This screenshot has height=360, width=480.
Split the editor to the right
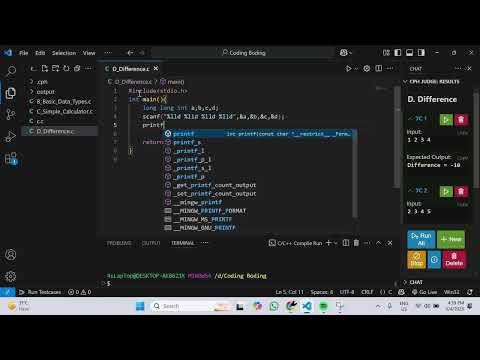379,69
